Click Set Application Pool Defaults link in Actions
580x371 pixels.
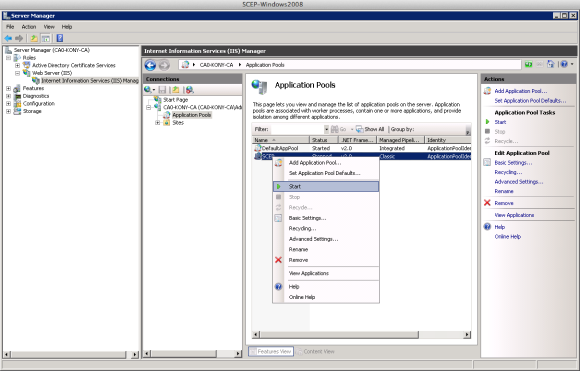click(x=530, y=101)
